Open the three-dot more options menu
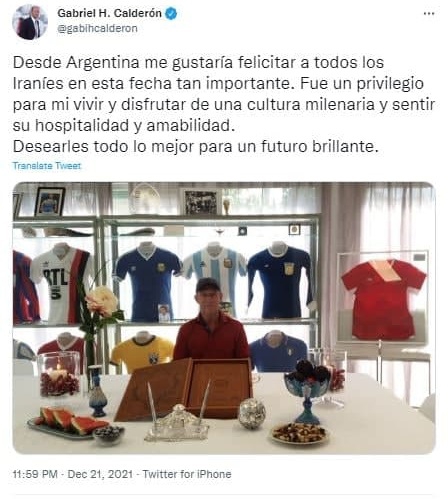Viewport: 448px width, 499px height. pyautogui.click(x=429, y=14)
